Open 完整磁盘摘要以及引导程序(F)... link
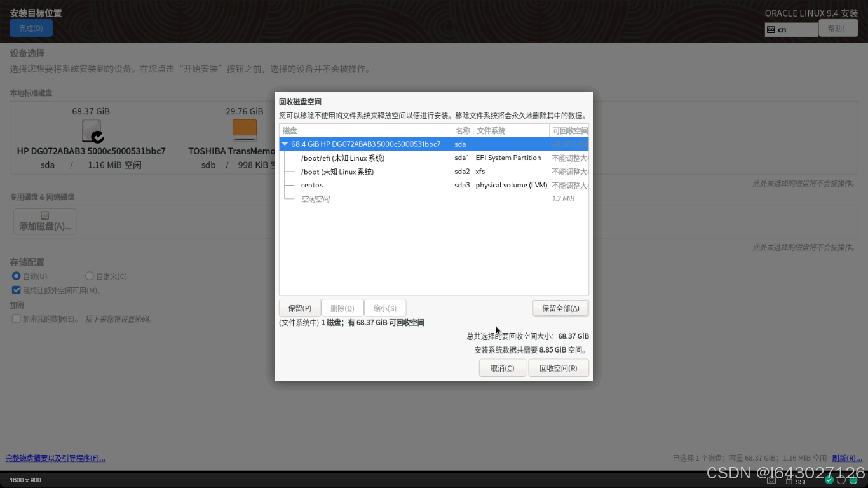Screen dimensions: 868x488 55,458
